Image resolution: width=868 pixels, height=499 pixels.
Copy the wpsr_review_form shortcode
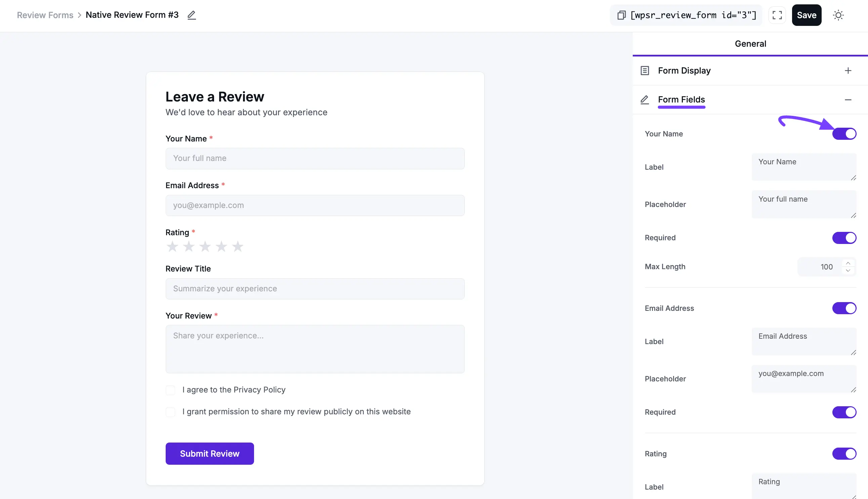click(x=621, y=15)
